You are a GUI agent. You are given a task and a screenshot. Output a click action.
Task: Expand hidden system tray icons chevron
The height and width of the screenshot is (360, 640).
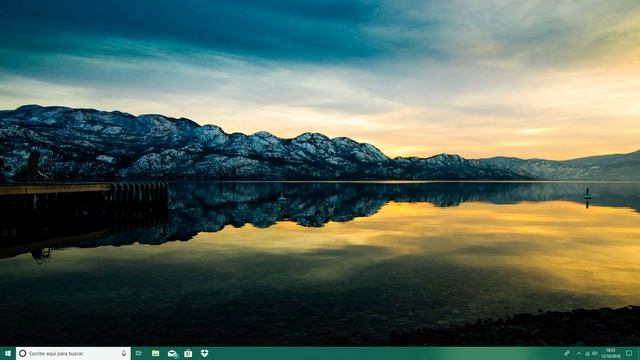pos(579,353)
